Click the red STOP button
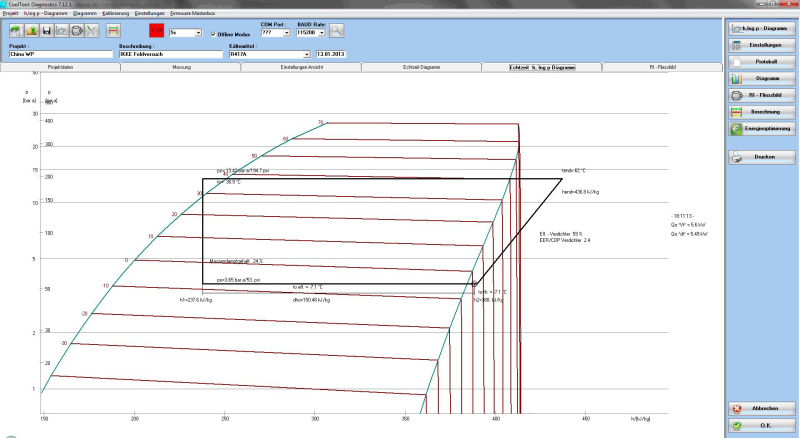Image resolution: width=800 pixels, height=438 pixels. click(157, 31)
